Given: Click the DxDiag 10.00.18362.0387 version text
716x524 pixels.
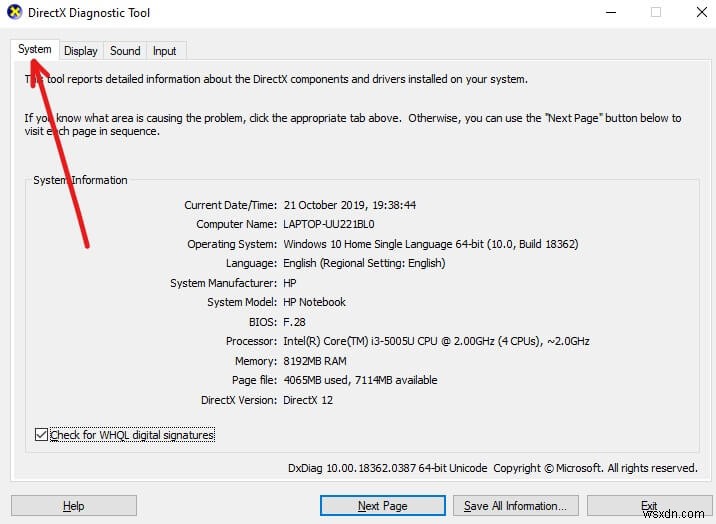Looking at the screenshot, I should [x=387, y=468].
